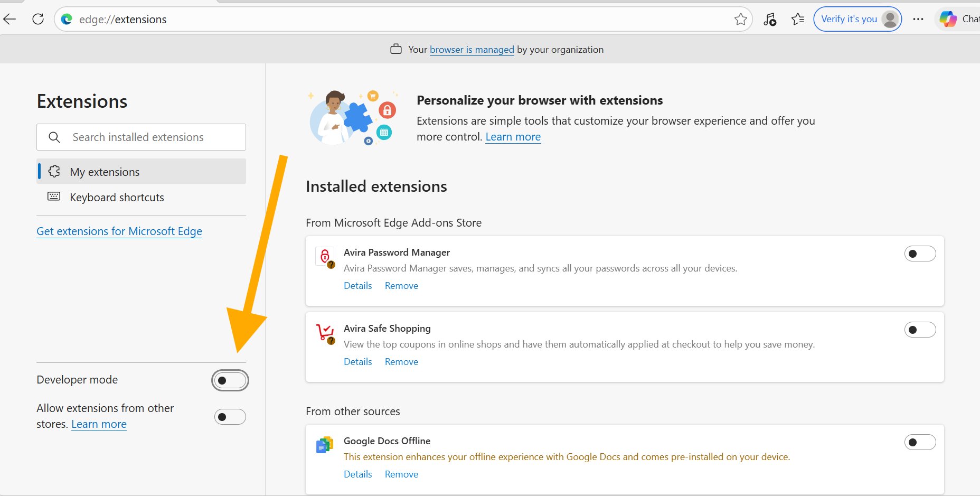Click the Avira Password Manager icon
980x496 pixels.
(325, 257)
